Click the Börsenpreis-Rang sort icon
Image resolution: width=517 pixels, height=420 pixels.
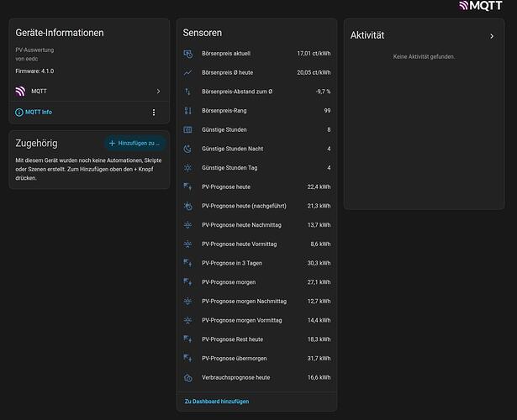point(188,111)
